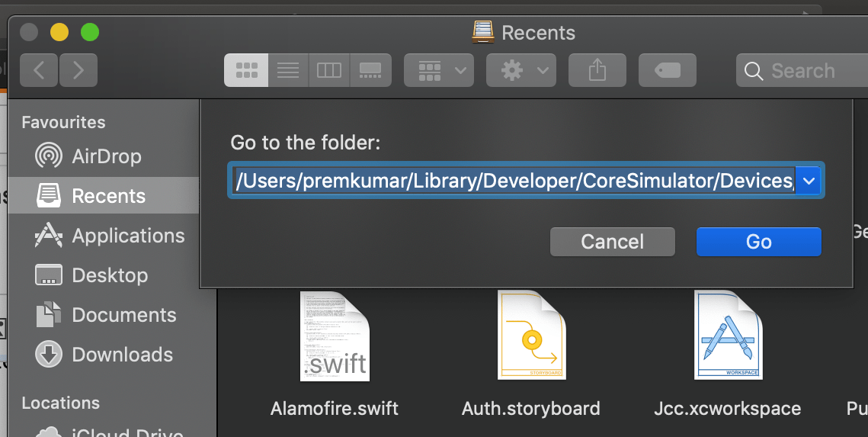Screen dimensions: 868x437
Task: Click the Jcc.xcworkspace file name
Action: (x=727, y=409)
